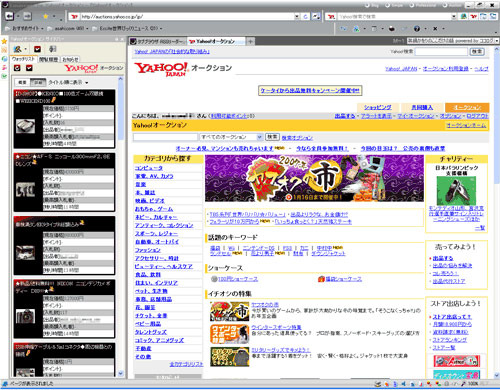The height and width of the screenshot is (390, 500).
Task: Open the 全カテゴリリスト link
Action: 186,364
